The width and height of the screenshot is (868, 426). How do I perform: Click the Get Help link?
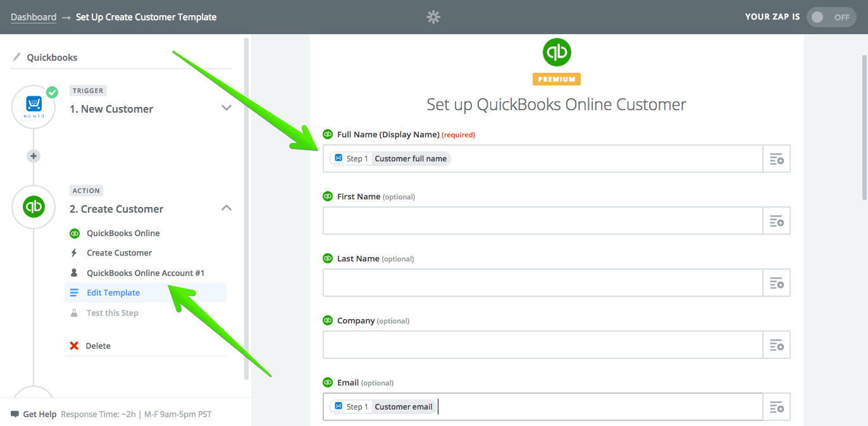(40, 415)
